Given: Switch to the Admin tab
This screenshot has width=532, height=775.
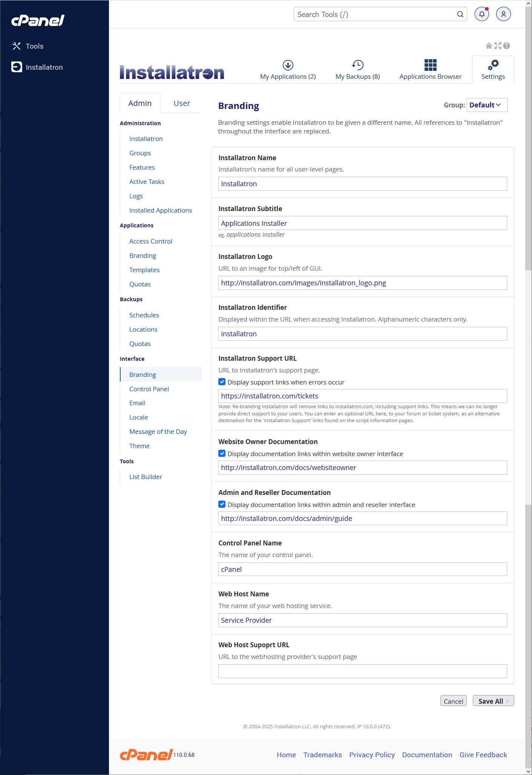Looking at the screenshot, I should (140, 103).
